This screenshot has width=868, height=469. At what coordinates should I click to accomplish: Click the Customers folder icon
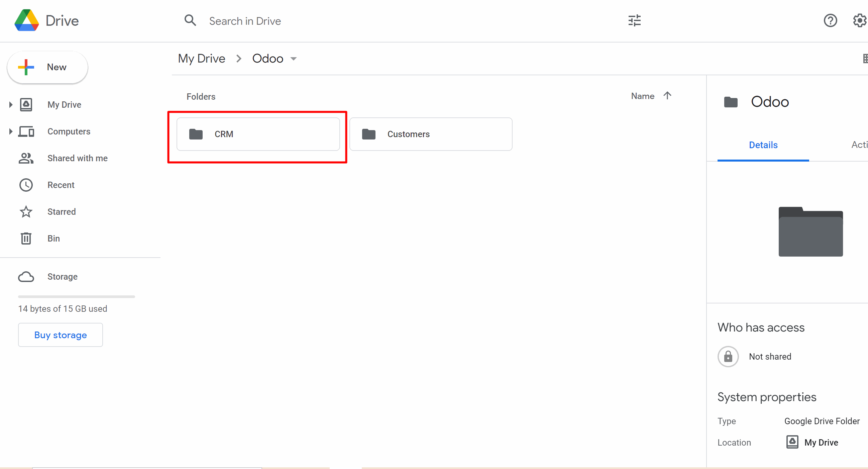coord(368,134)
